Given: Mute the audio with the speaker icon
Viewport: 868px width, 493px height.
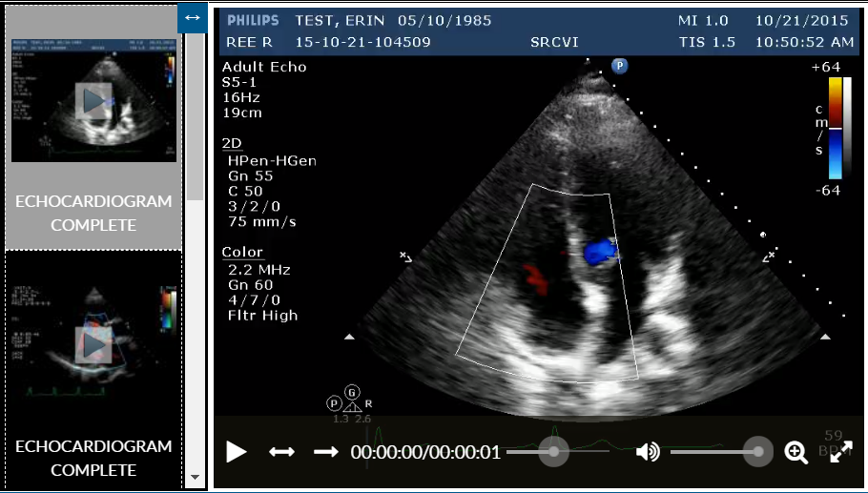Looking at the screenshot, I should click(x=648, y=452).
